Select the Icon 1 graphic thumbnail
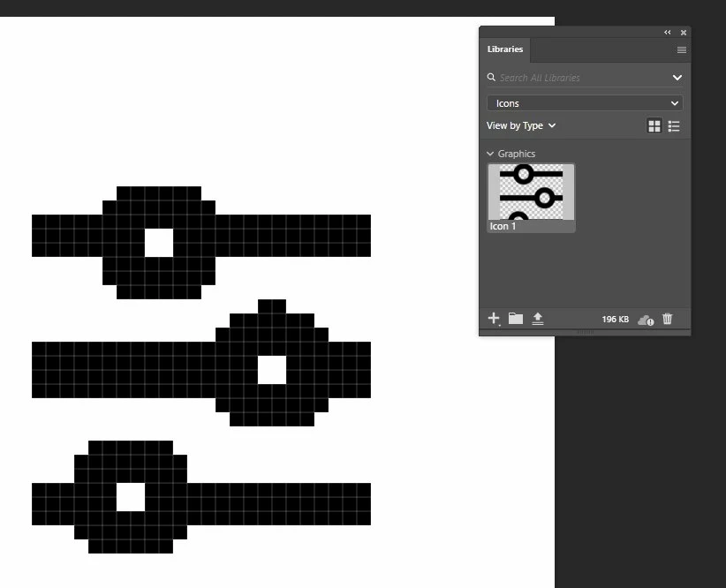Image resolution: width=726 pixels, height=588 pixels. click(x=531, y=192)
